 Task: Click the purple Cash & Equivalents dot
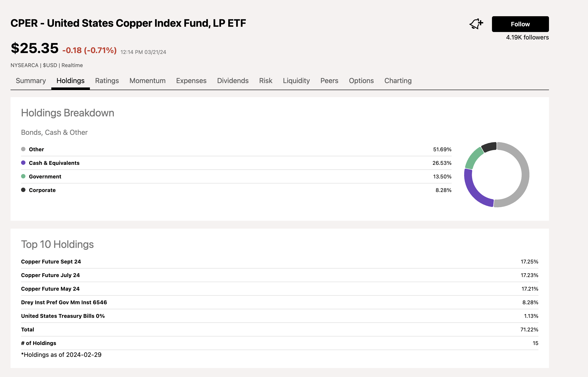point(23,163)
